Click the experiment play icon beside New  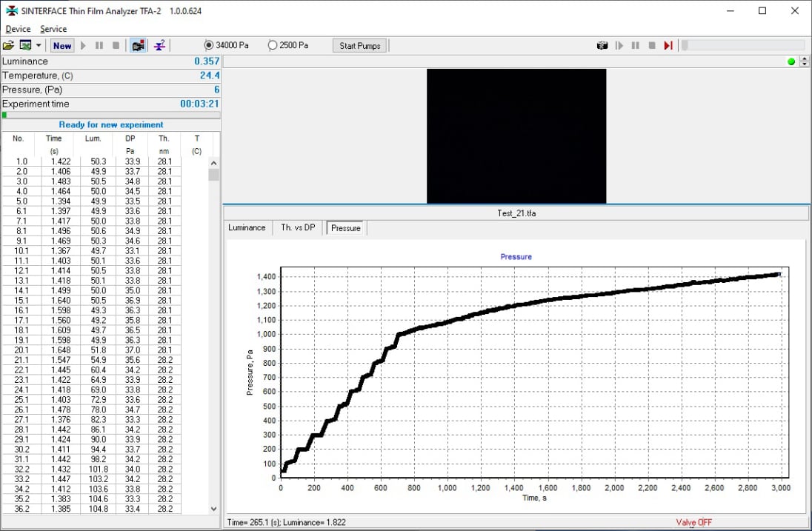tap(84, 45)
